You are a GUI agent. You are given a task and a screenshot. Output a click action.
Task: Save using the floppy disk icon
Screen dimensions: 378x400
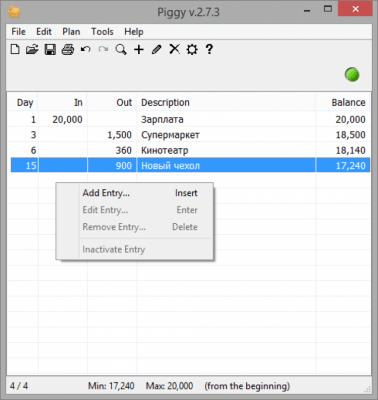[50, 50]
